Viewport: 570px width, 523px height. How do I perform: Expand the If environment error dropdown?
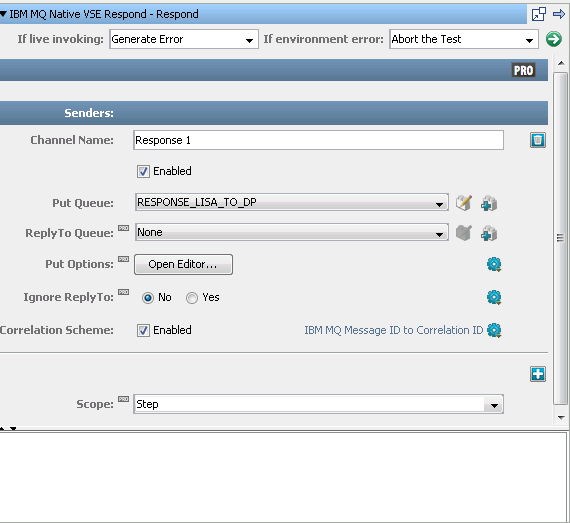tap(463, 39)
